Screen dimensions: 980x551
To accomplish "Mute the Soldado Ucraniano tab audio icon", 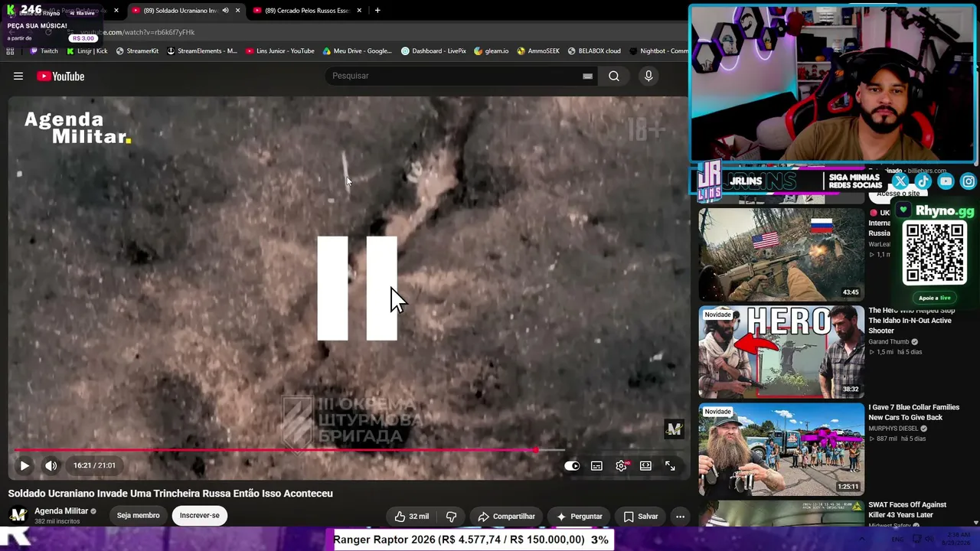I will [225, 11].
